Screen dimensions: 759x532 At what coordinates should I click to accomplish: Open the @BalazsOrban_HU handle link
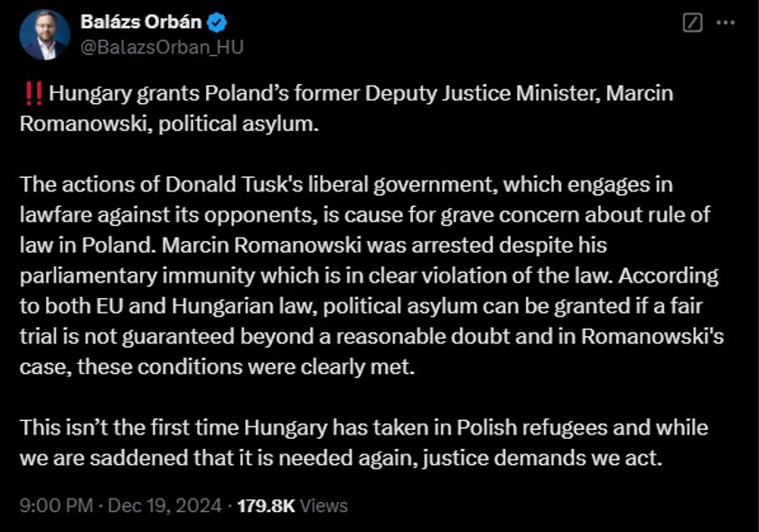click(162, 48)
